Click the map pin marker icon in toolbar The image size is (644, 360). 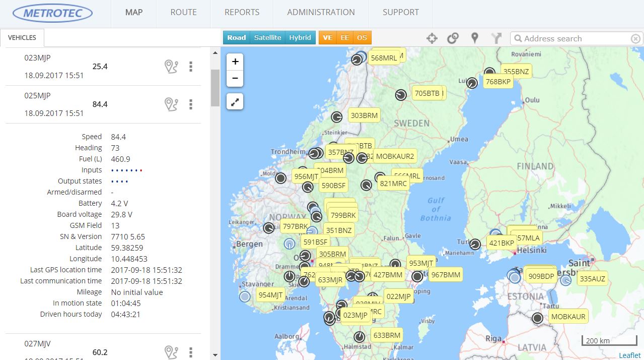click(x=474, y=38)
